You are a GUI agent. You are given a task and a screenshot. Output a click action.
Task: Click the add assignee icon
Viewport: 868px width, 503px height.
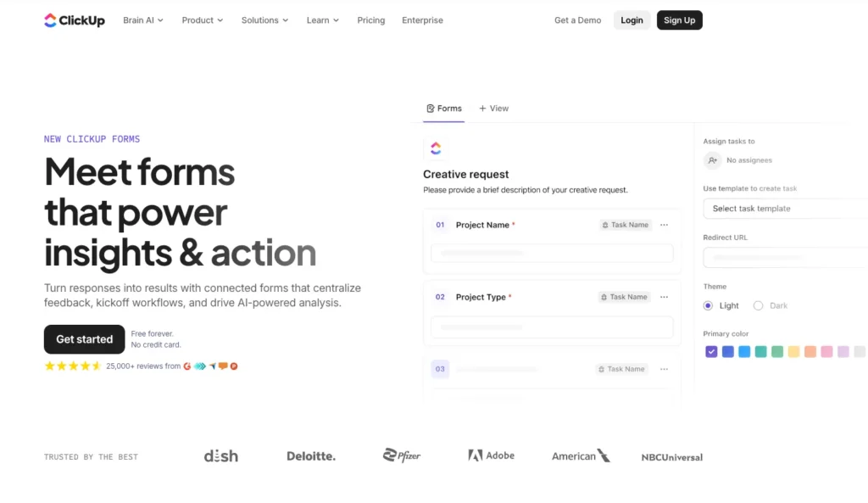[x=712, y=160]
